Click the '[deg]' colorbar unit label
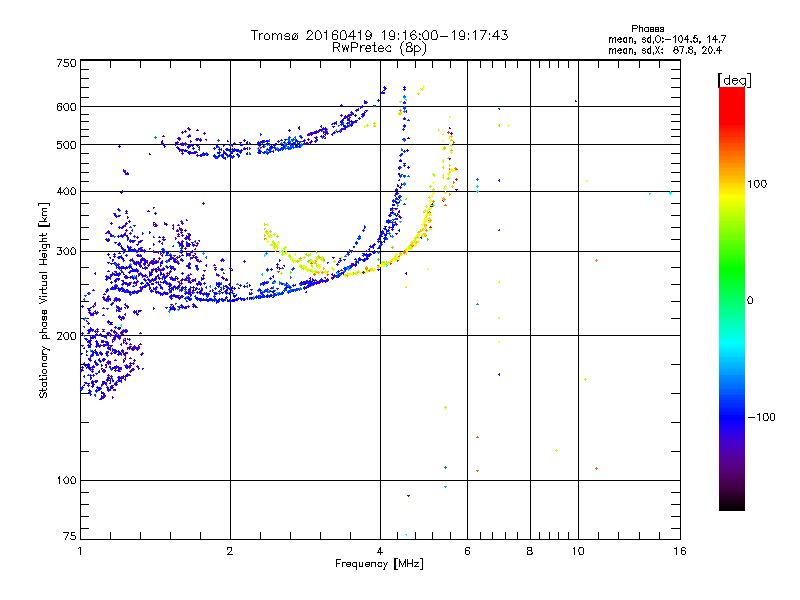The image size is (800, 600). pyautogui.click(x=734, y=80)
